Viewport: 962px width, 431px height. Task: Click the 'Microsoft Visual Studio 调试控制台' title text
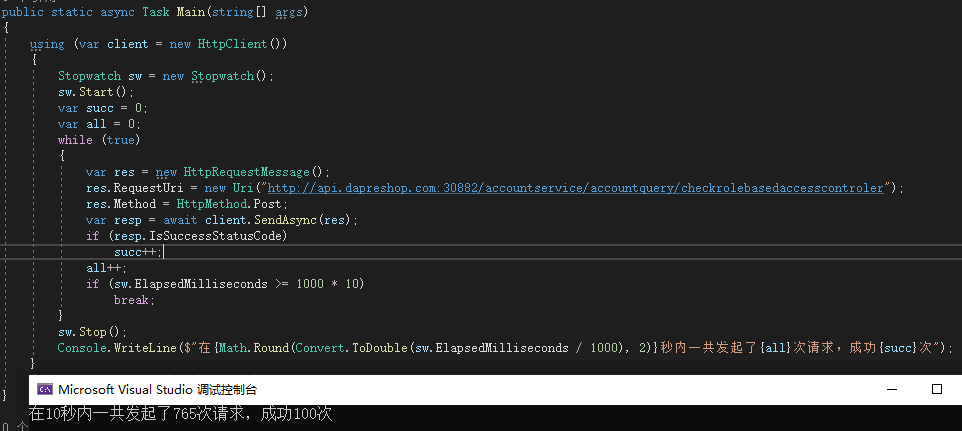(x=158, y=389)
